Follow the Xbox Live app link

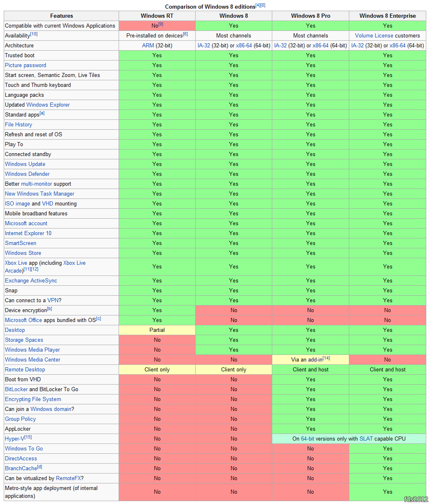[16, 263]
